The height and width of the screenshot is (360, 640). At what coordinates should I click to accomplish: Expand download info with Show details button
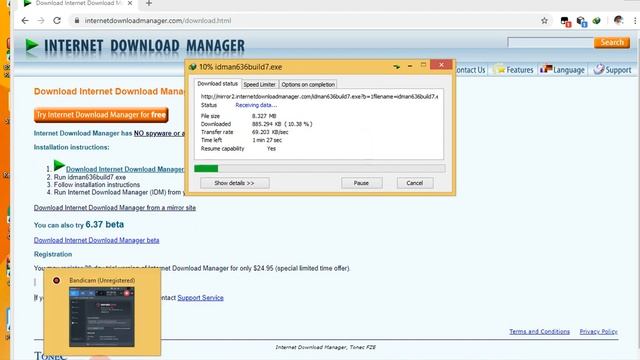[x=235, y=183]
